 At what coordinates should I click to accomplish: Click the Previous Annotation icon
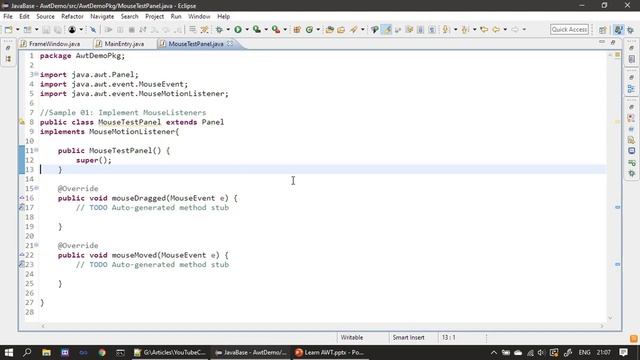465,29
